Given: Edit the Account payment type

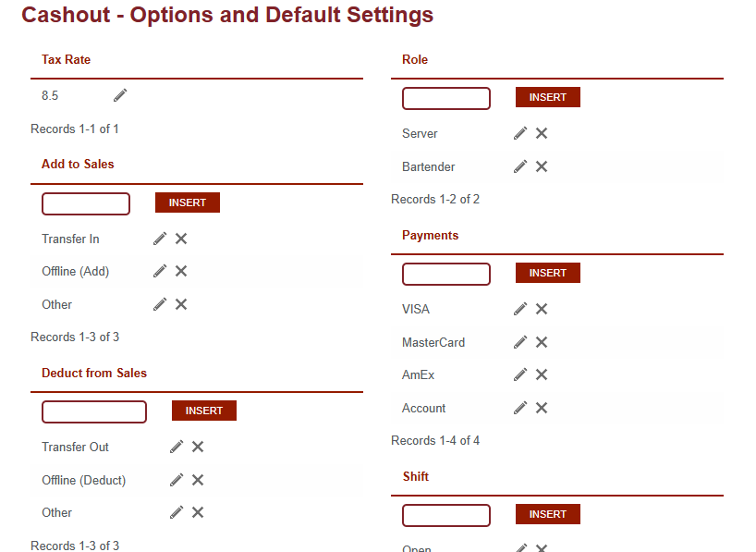Looking at the screenshot, I should point(520,408).
